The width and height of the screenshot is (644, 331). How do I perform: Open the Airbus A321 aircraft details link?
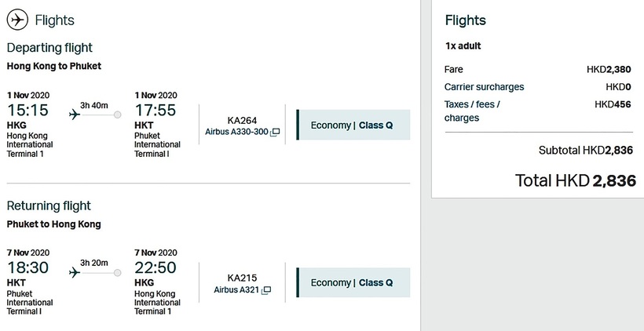[236, 290]
